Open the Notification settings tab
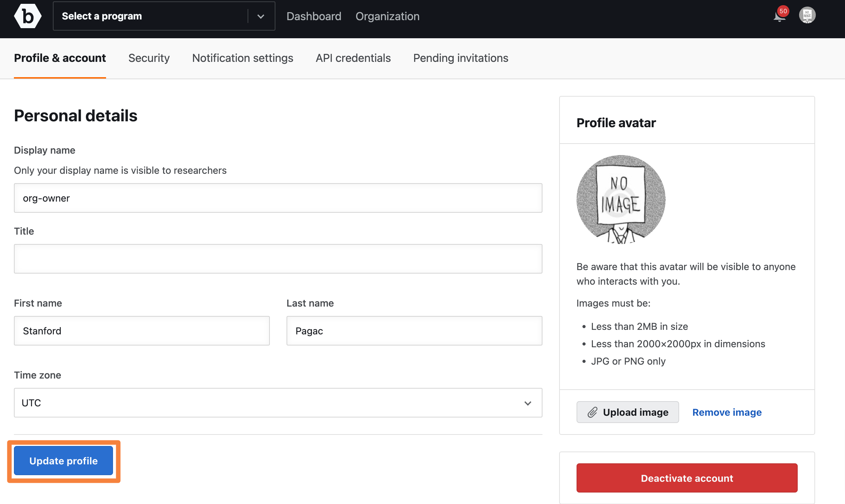Viewport: 845px width, 504px height. 243,58
